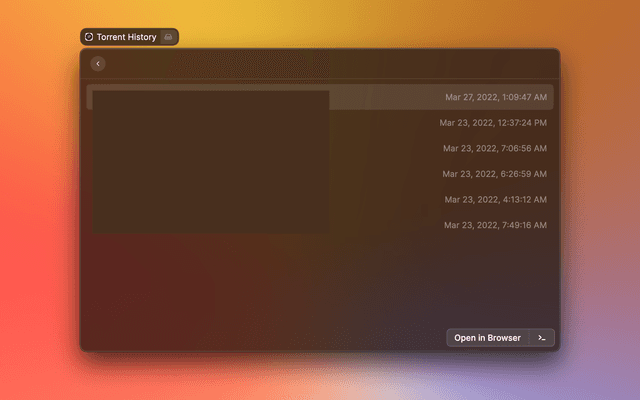Pick the Mar 23, 2022, 6:26:59 AM entry

(495, 174)
